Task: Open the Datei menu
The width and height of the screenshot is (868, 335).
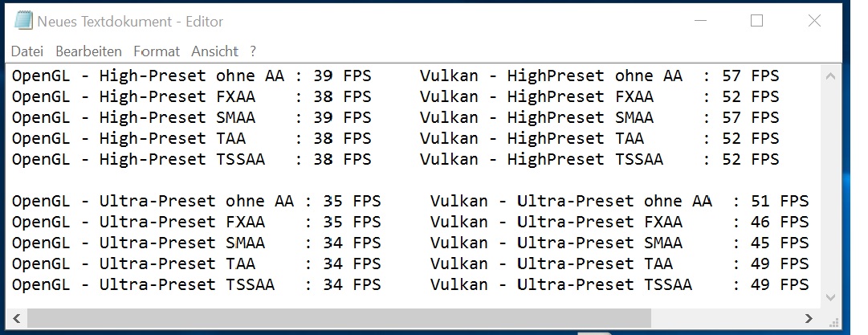Action: [27, 51]
